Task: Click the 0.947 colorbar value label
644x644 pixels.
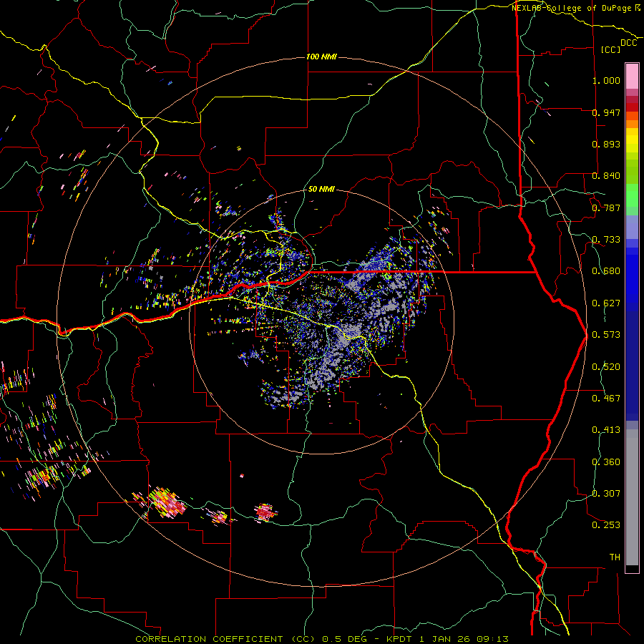Action: (606, 112)
